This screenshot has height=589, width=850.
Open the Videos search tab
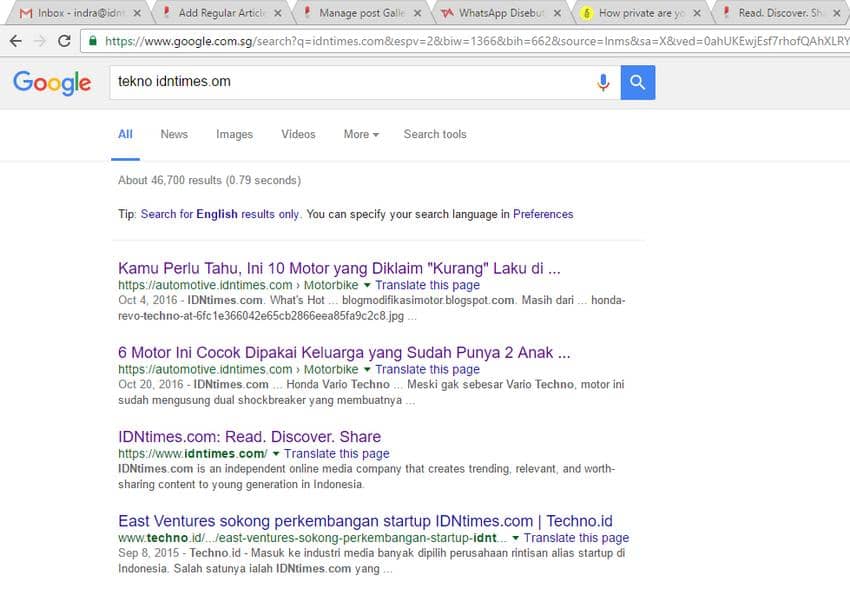(x=298, y=134)
